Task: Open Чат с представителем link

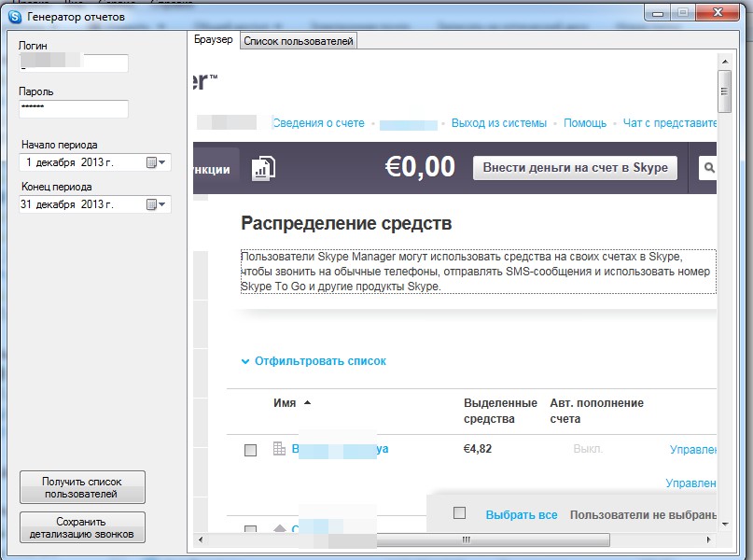Action: click(x=670, y=123)
